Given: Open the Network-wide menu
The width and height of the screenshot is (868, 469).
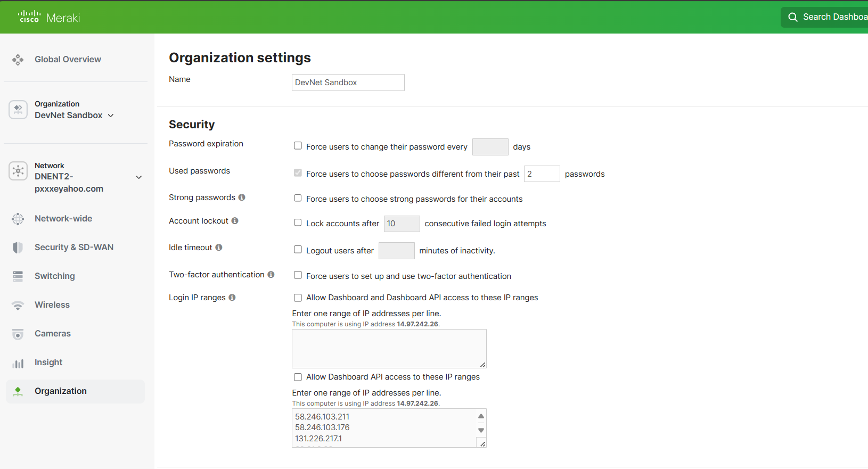Looking at the screenshot, I should pos(63,219).
